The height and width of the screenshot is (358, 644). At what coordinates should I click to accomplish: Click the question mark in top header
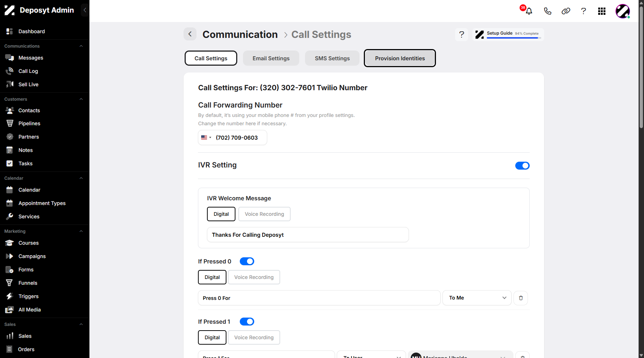[583, 11]
